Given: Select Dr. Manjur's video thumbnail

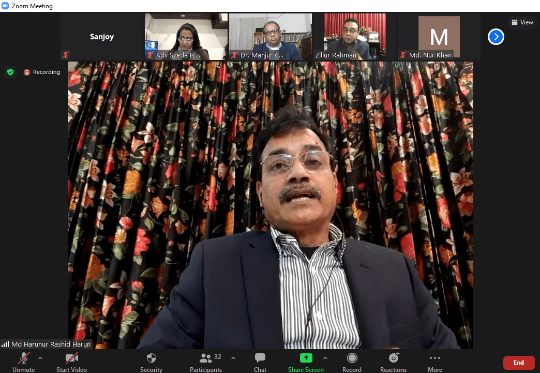Looking at the screenshot, I should pos(271,37).
